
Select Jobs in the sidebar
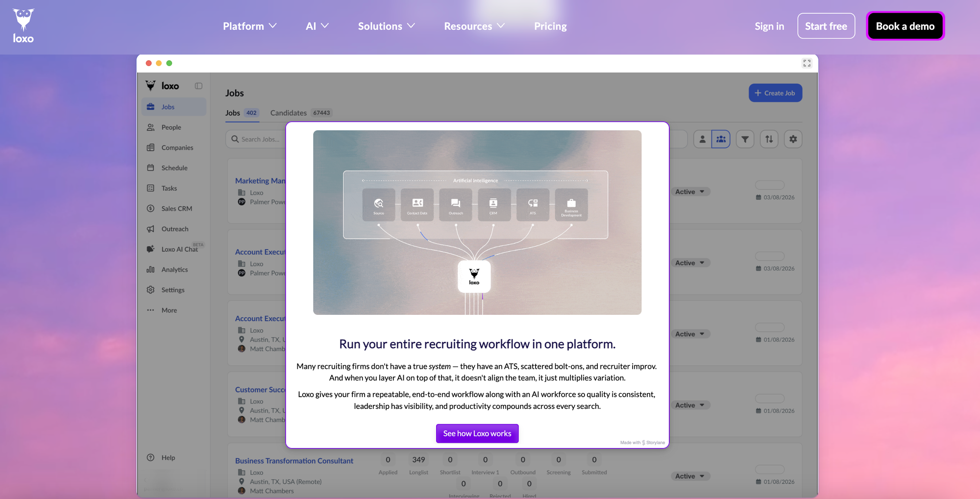(174, 107)
